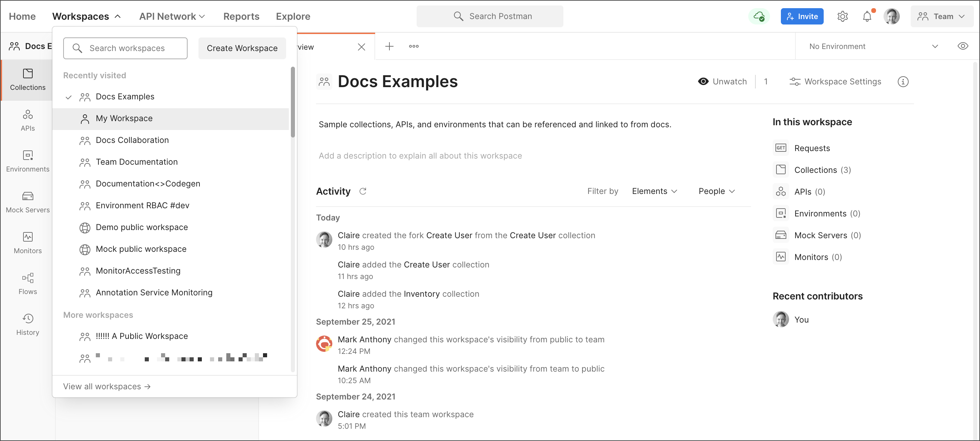The height and width of the screenshot is (441, 980).
Task: Expand the No Environment dropdown
Action: tap(874, 46)
